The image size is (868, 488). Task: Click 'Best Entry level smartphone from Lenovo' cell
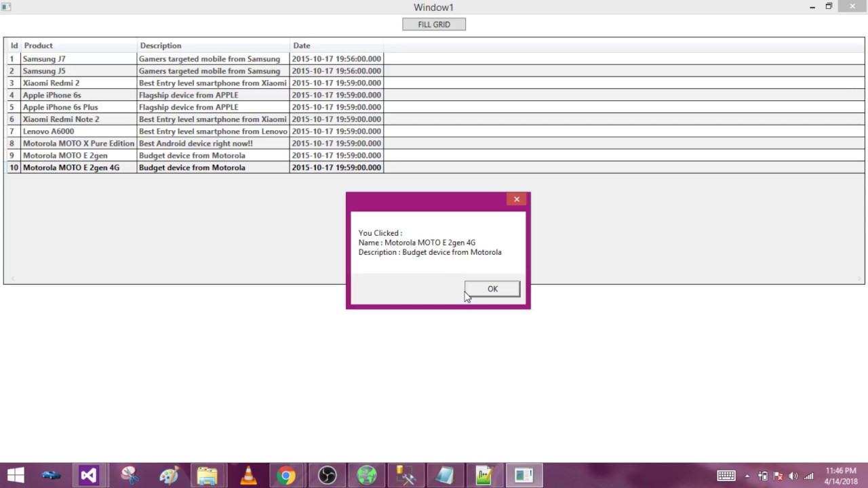tap(213, 131)
